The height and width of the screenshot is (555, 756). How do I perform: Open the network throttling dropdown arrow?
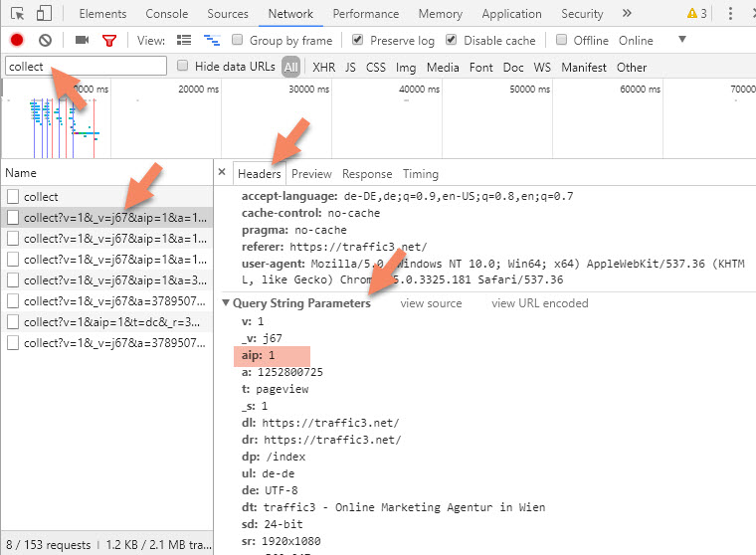(682, 40)
